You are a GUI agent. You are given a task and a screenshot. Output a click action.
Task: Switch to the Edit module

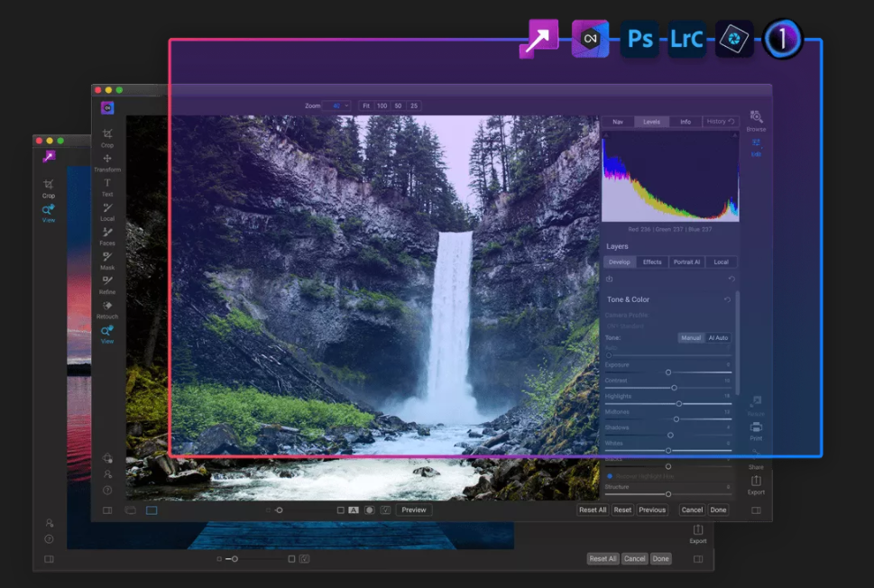(x=756, y=147)
